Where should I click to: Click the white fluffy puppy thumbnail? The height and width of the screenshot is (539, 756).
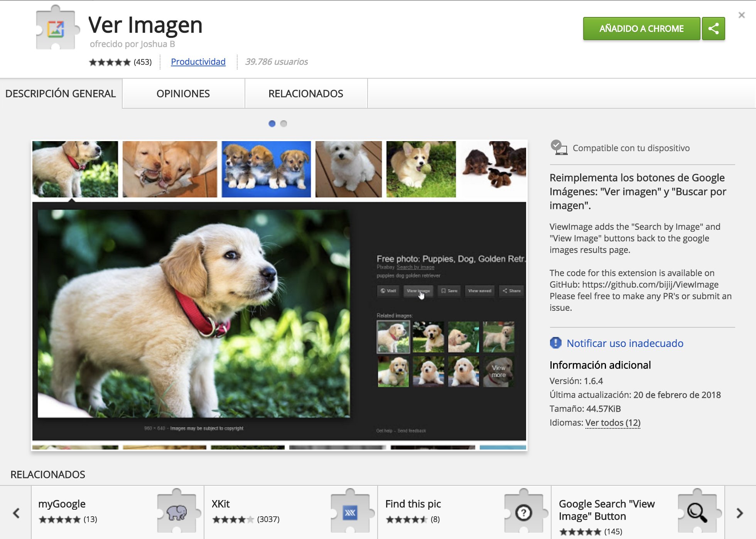(349, 169)
